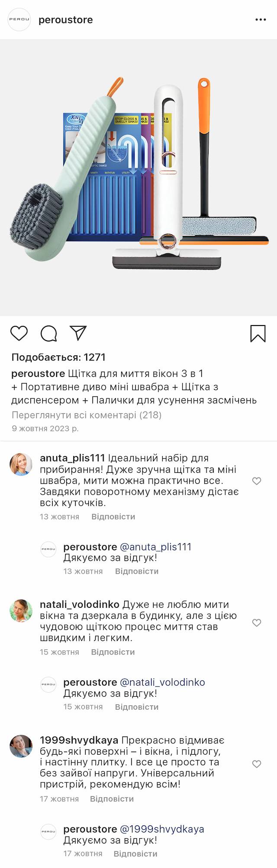The image size is (277, 868).
Task: Like natali_volodinko's comment
Action: 257,623
